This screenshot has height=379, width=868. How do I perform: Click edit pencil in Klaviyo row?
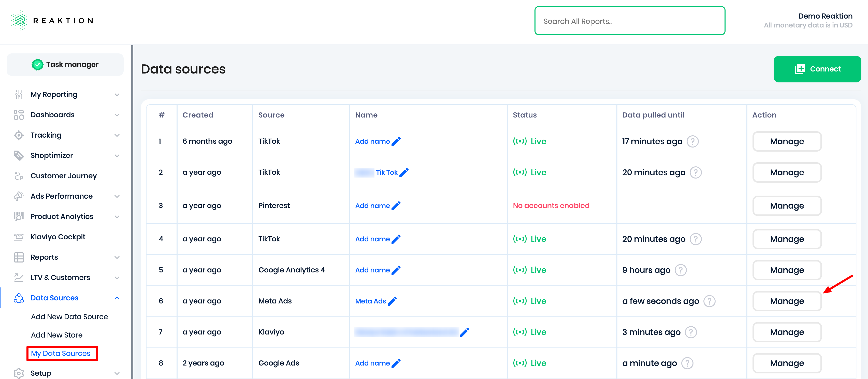pyautogui.click(x=465, y=332)
